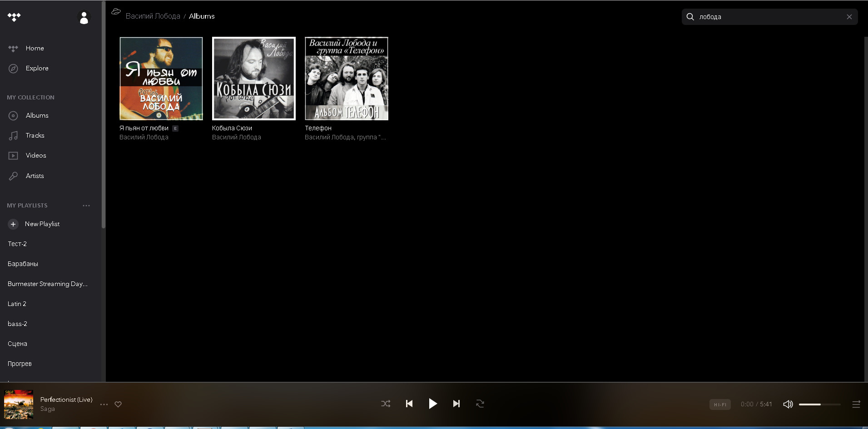
Task: Click the HI-FI quality badge
Action: click(x=720, y=404)
